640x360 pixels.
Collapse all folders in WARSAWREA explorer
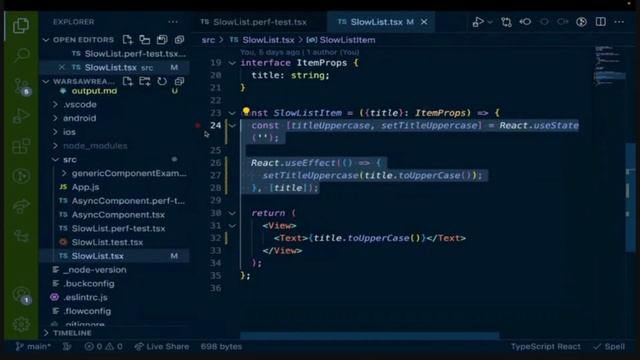pos(179,81)
